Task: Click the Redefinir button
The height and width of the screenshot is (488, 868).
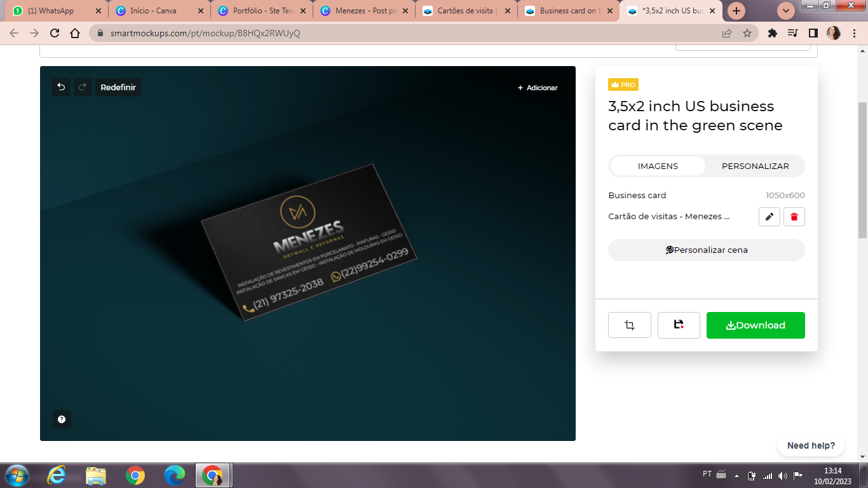Action: 118,87
